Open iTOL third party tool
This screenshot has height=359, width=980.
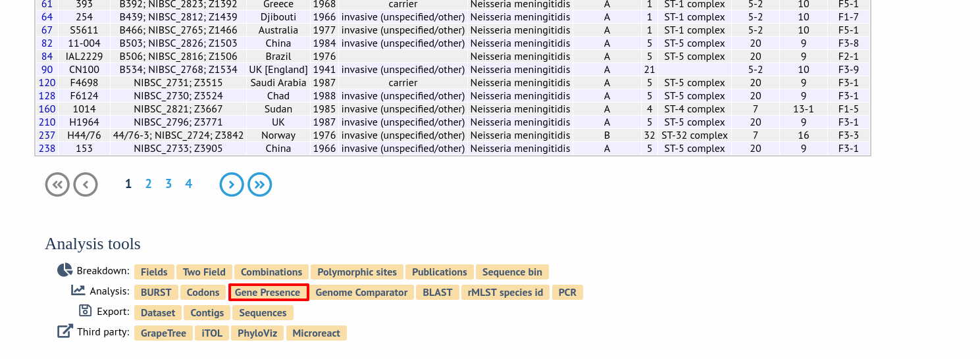212,333
